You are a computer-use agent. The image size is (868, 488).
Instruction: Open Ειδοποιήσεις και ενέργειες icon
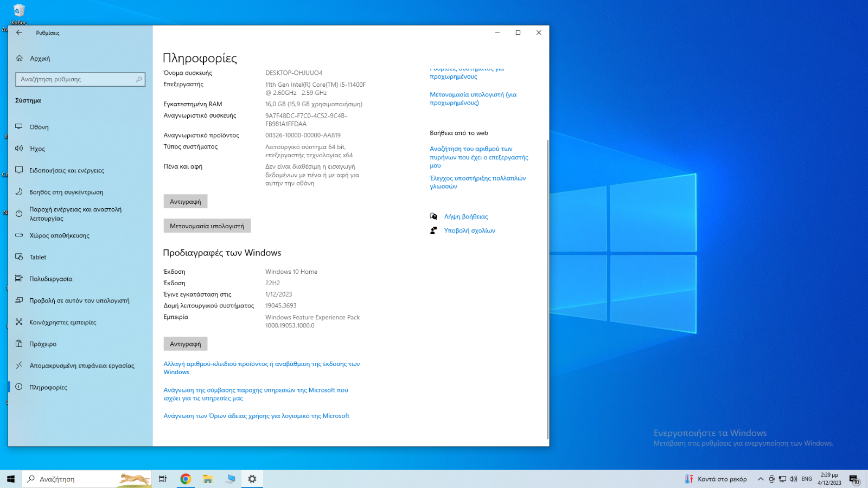click(x=19, y=170)
